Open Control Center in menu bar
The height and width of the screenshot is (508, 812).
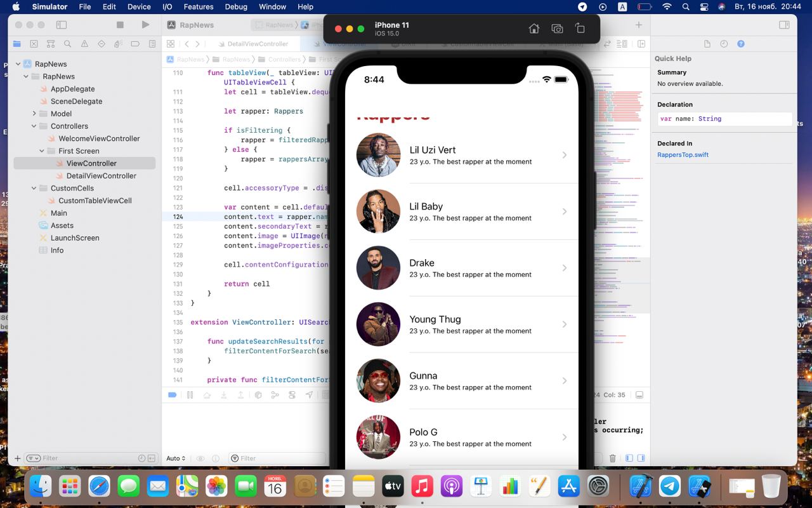[x=704, y=6]
